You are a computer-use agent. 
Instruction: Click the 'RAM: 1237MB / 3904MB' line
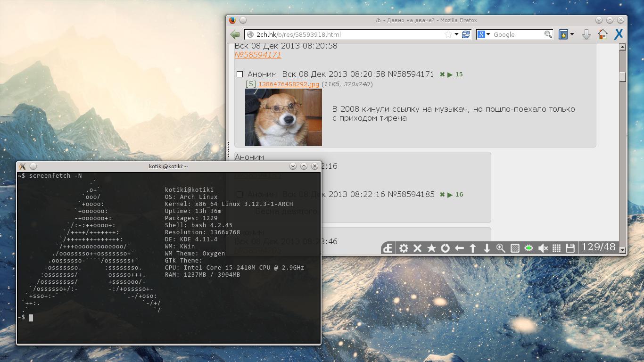(x=202, y=275)
